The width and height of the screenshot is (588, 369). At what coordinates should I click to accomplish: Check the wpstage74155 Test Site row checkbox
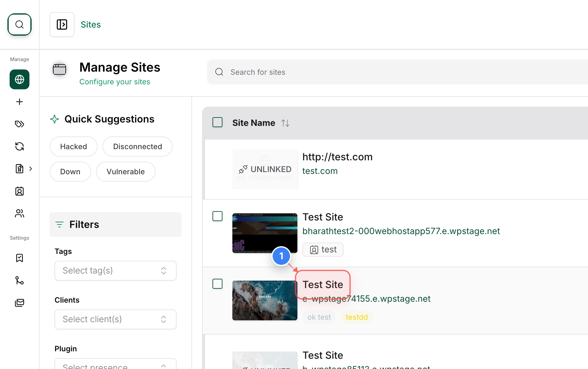click(217, 284)
